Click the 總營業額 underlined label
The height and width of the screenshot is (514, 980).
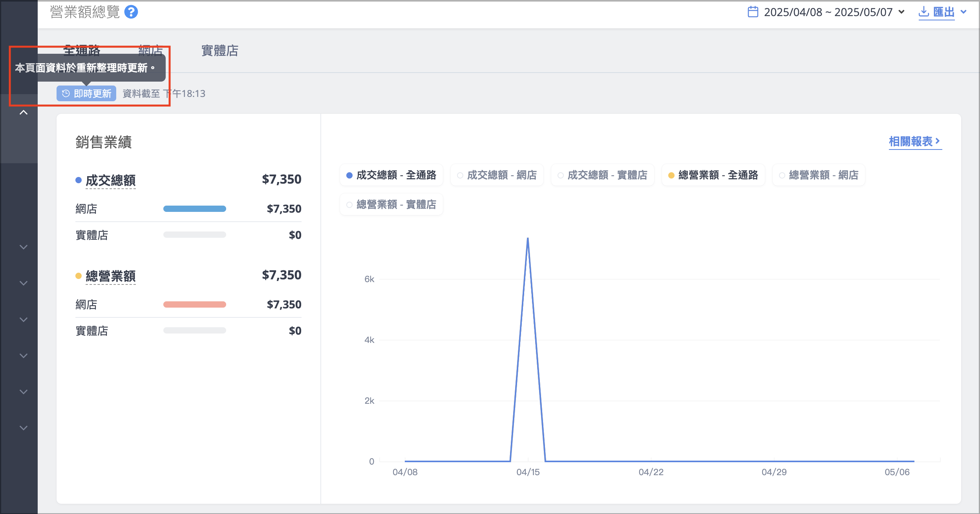click(x=111, y=276)
